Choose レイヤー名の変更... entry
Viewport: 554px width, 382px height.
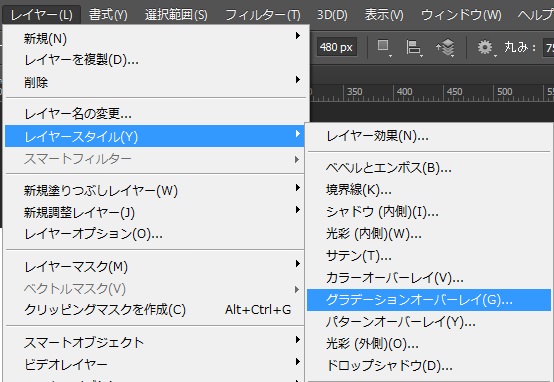click(155, 114)
